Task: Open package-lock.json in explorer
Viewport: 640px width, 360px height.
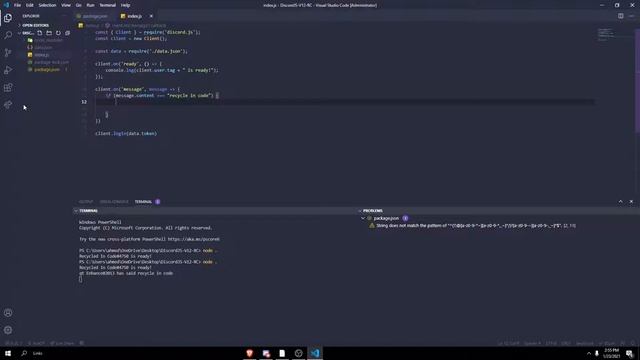Action: click(x=51, y=62)
